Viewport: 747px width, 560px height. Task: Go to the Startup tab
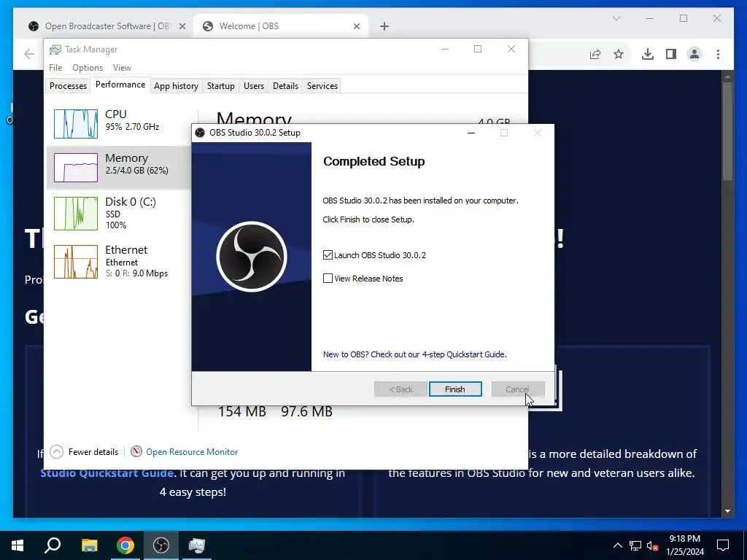[x=220, y=86]
